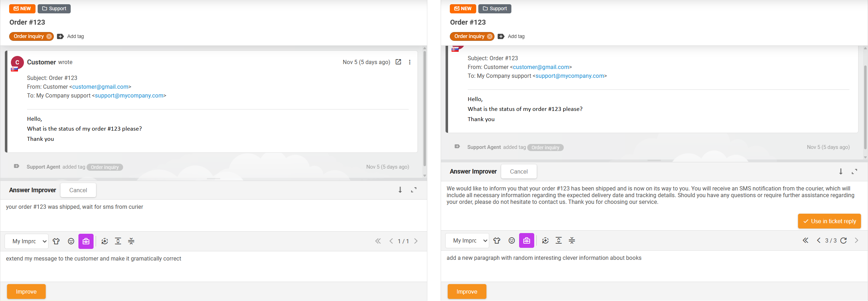
Task: Click the left conversation vertical scrollbar
Action: (425, 109)
